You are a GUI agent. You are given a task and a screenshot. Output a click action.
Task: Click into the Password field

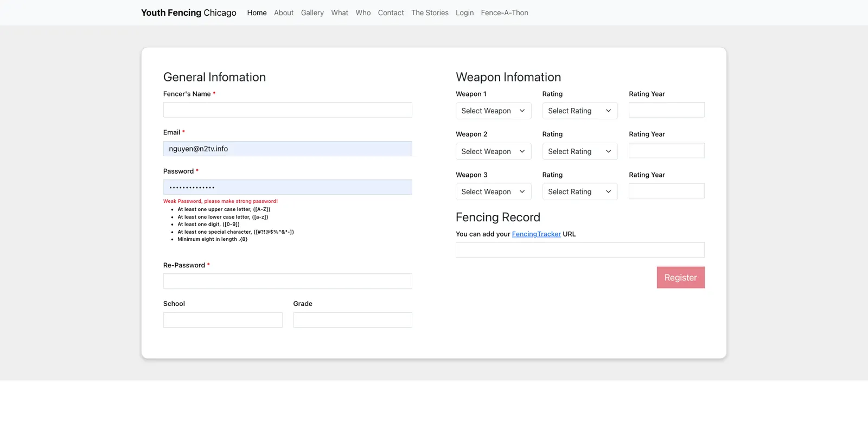tap(288, 187)
